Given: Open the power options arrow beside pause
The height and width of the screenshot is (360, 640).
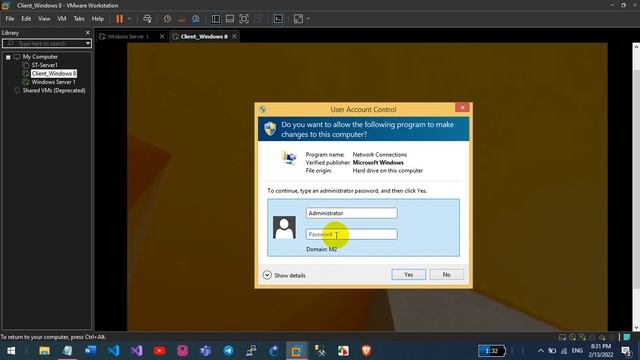Looking at the screenshot, I should [x=129, y=19].
